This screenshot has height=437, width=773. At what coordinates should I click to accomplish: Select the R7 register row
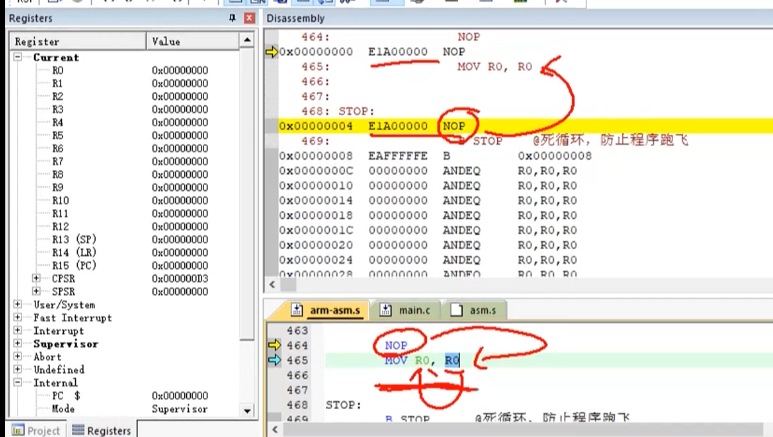126,161
